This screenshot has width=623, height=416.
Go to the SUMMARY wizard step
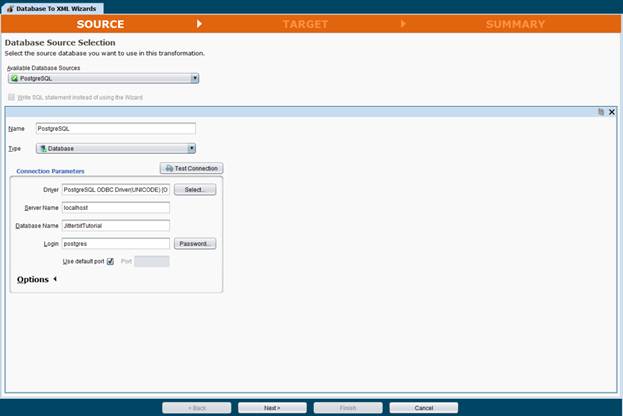[515, 24]
